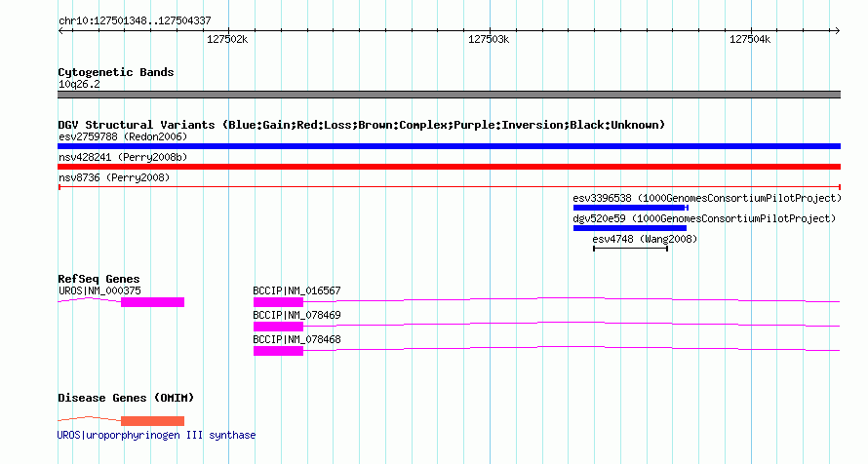868x464 pixels.
Task: Click the blue esv2759788 Redon2006 gain bar
Action: point(449,146)
